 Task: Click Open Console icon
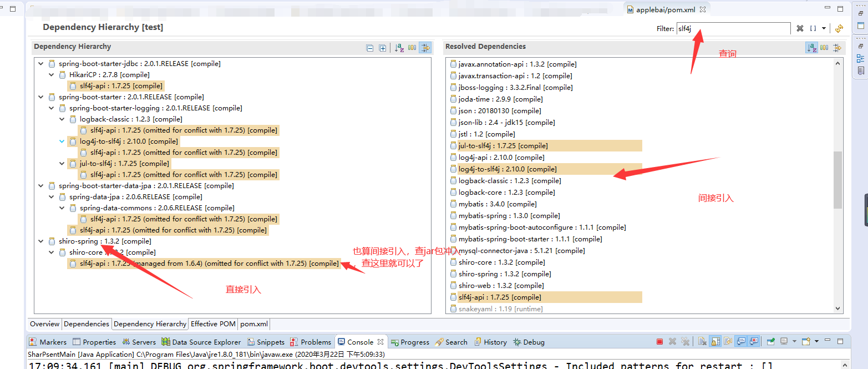tap(806, 341)
